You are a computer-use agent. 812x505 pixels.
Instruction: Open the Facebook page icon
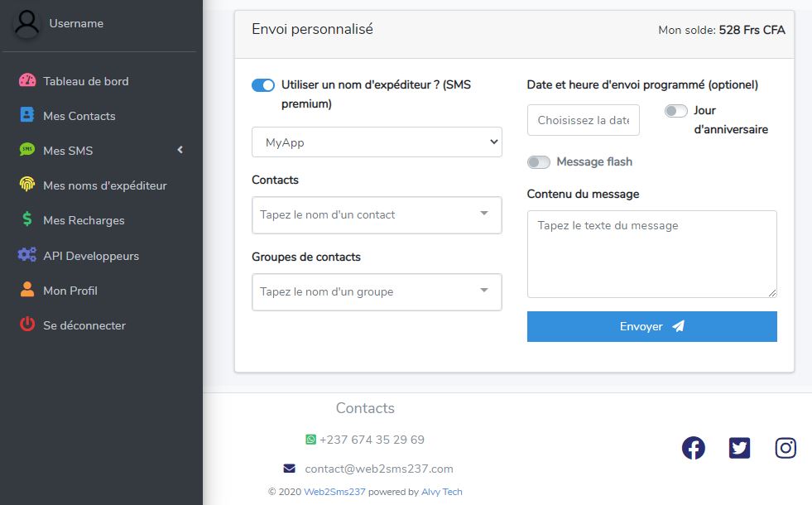(x=693, y=448)
